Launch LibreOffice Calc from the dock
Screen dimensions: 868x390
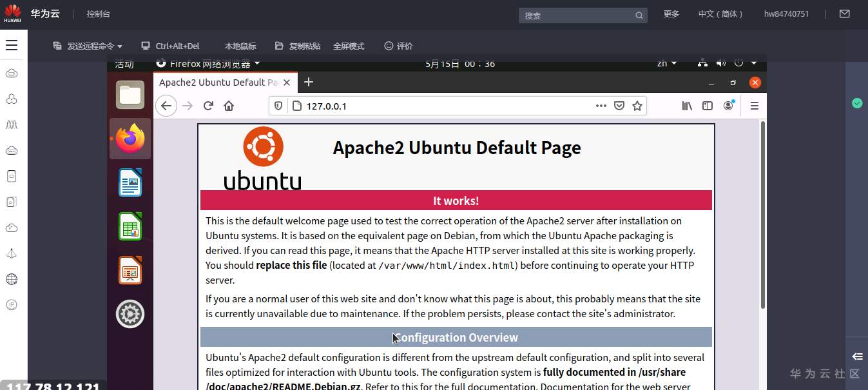click(130, 226)
